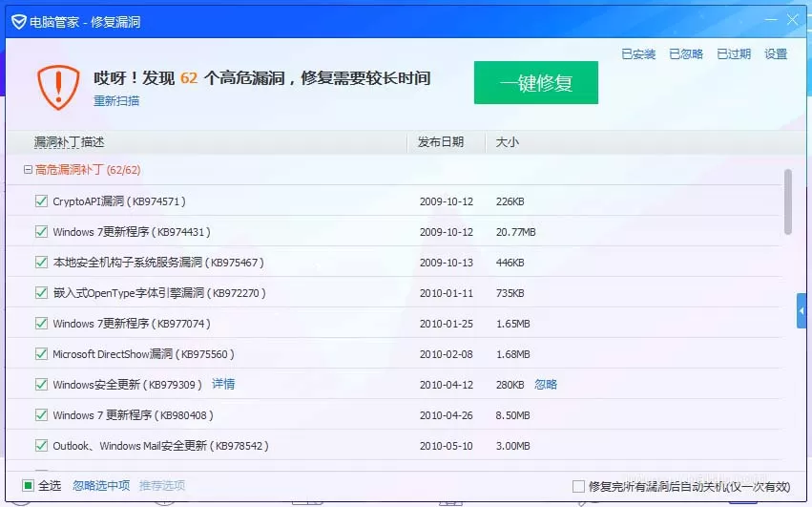Collapse the 高危漏洞补丁 (62/62) group
Screen dimensions: 812x507
[x=28, y=170]
